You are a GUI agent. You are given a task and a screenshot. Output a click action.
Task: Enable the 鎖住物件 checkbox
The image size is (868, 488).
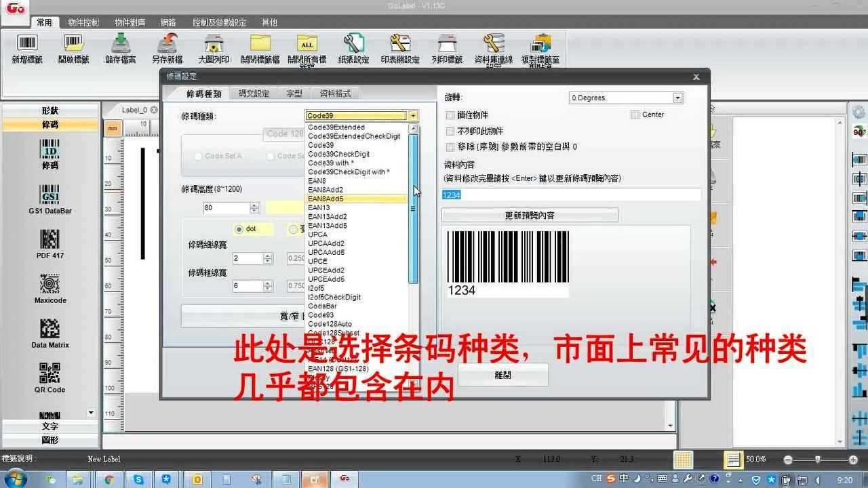click(x=450, y=115)
